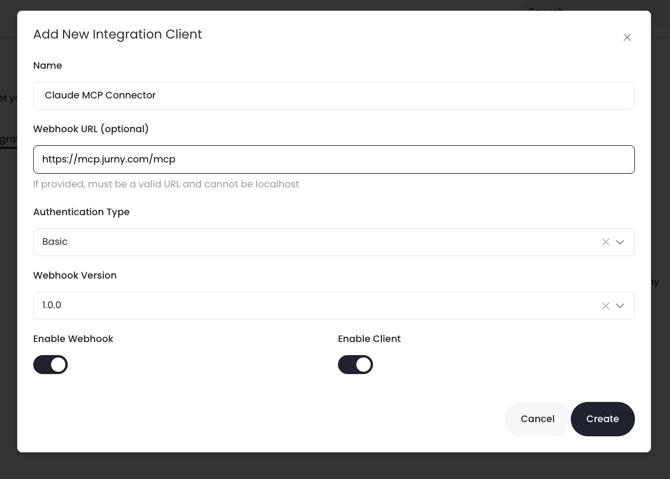Open the Webhook Version dropdown arrow
The height and width of the screenshot is (479, 670).
620,306
